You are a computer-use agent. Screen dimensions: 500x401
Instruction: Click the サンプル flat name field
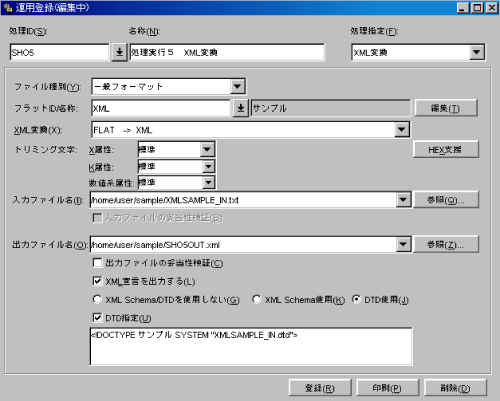point(330,108)
